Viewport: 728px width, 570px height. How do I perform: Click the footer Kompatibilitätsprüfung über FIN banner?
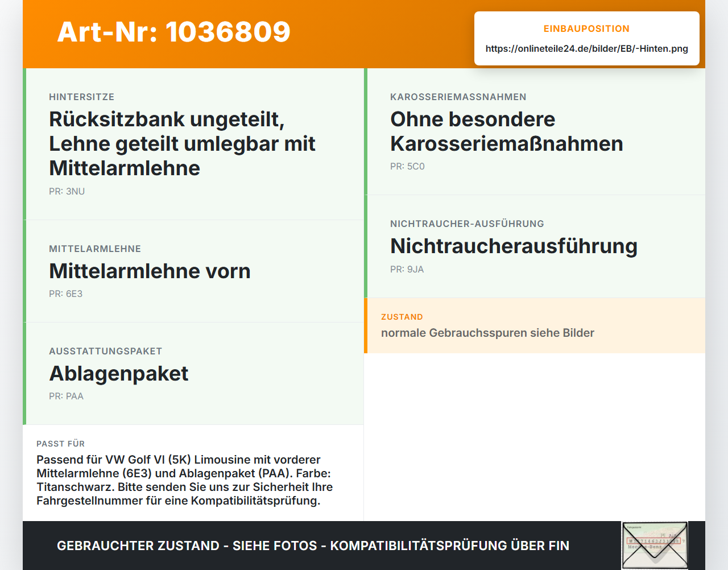point(313,546)
